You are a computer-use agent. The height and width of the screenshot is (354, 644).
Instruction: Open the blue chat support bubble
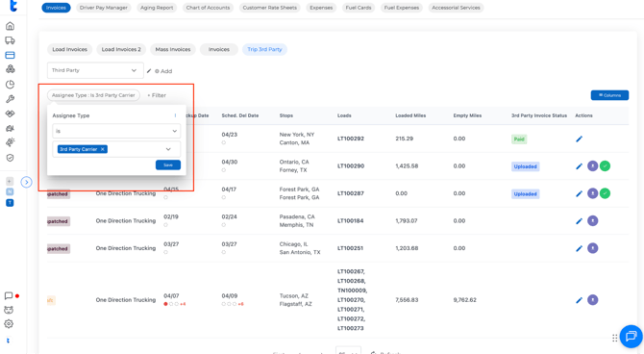click(631, 337)
